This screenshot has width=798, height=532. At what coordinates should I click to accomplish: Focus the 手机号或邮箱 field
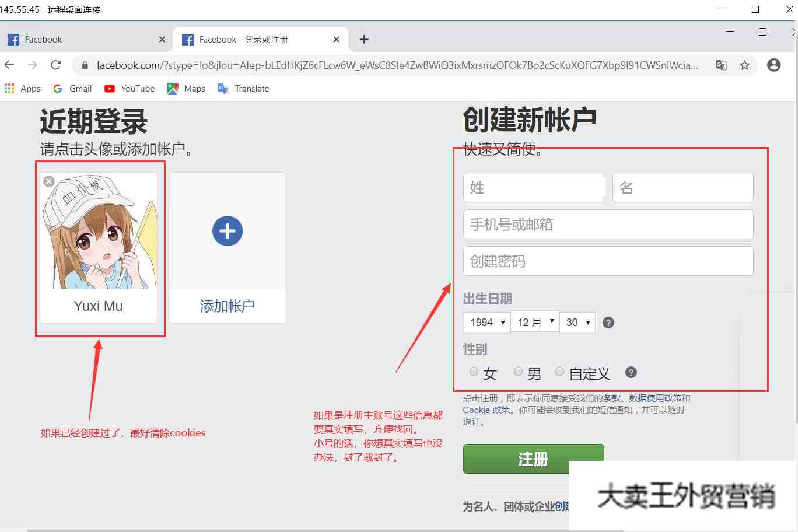(608, 224)
